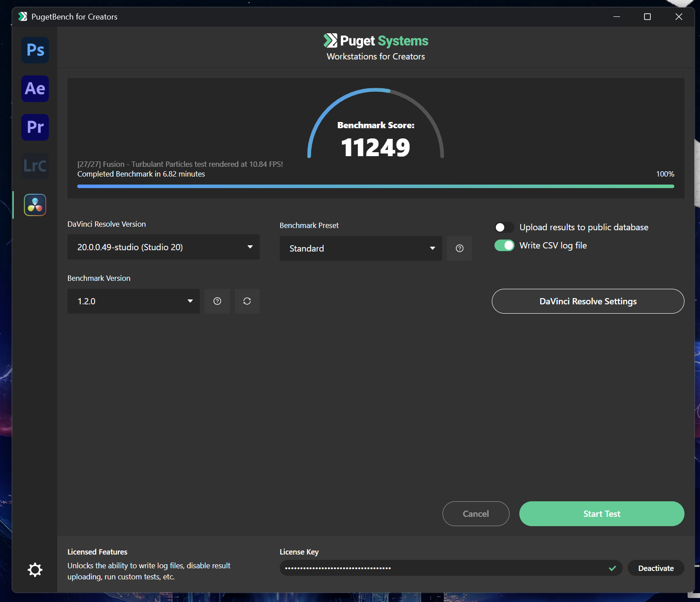
Task: Click the Puget Systems header logo
Action: (x=376, y=41)
